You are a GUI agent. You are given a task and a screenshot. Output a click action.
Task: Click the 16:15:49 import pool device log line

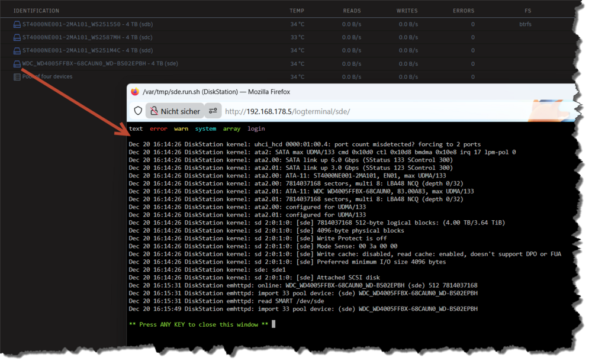pyautogui.click(x=303, y=309)
